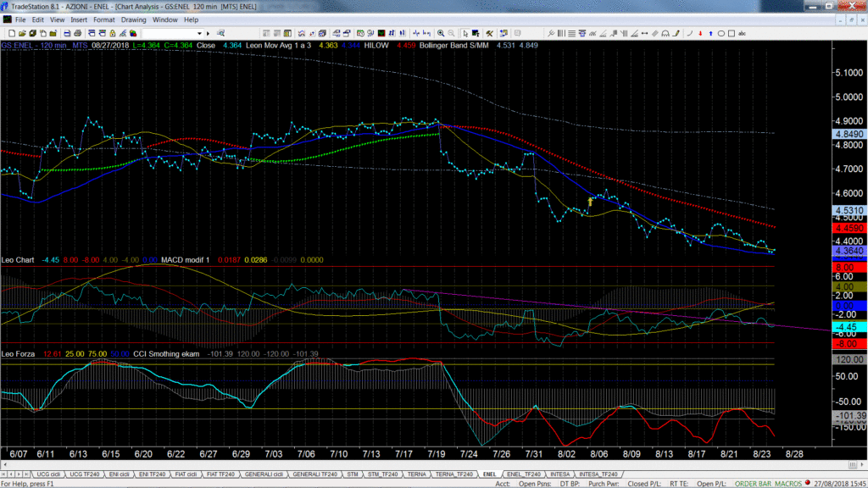
Task: Select the blue up arrow drawing tool
Action: click(711, 34)
